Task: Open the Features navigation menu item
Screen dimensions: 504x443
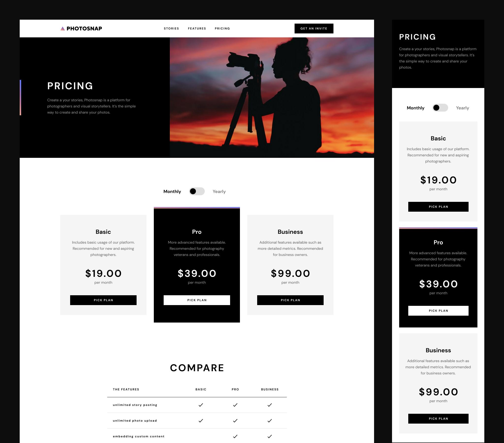Action: pos(197,28)
